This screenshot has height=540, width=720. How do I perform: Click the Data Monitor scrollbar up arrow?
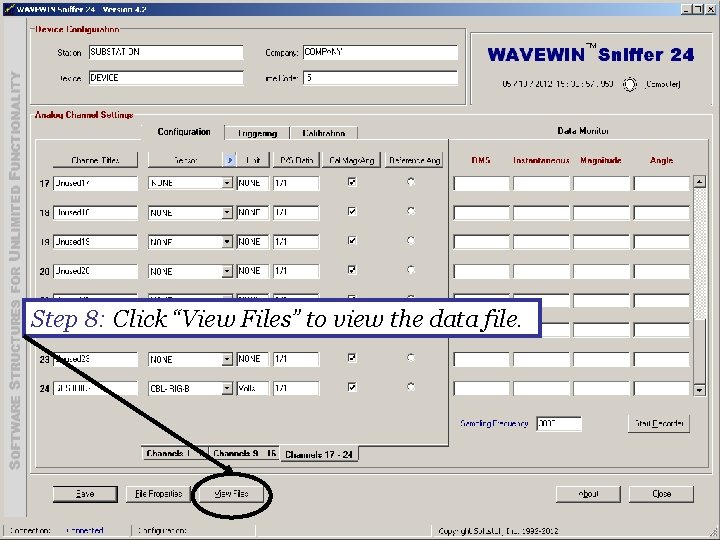pos(699,181)
